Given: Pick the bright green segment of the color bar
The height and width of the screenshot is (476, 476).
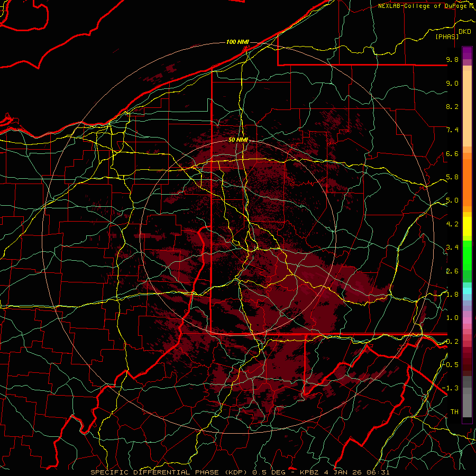Looking at the screenshot, I should 467,255.
